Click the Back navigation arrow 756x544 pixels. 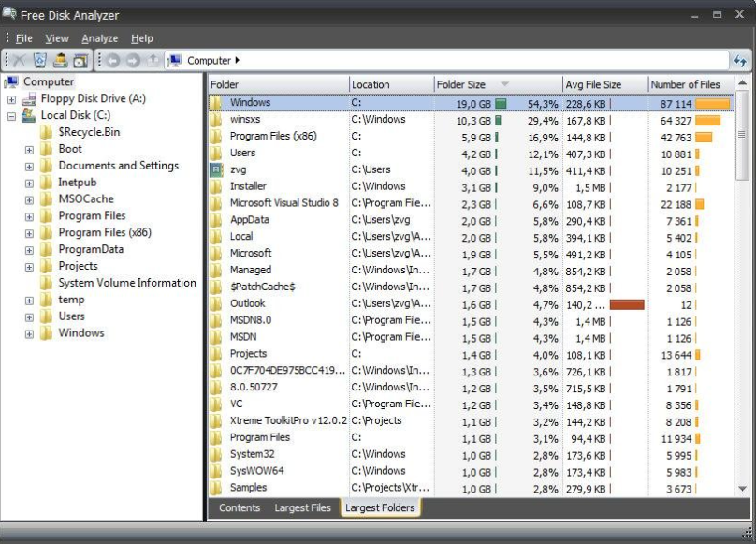113,61
